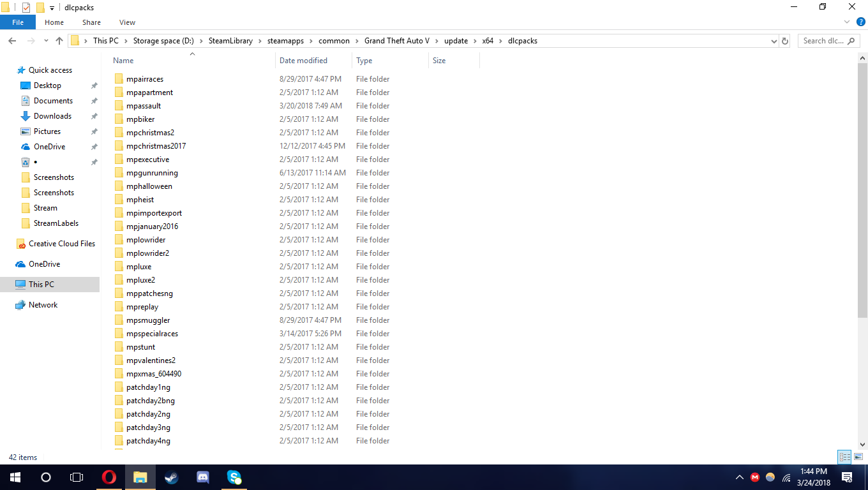This screenshot has height=490, width=868.
Task: Click SteamLibrary breadcrumb in address bar
Action: [230, 41]
